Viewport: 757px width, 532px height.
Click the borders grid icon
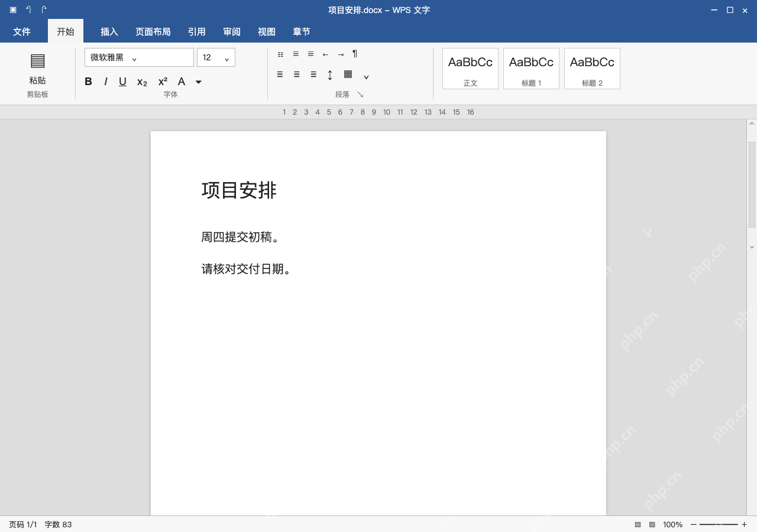[348, 74]
